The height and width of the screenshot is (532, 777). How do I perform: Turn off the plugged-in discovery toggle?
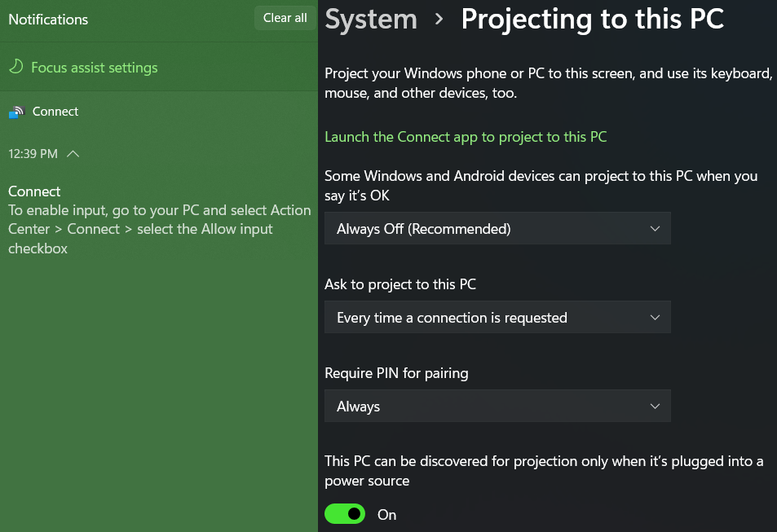[345, 514]
